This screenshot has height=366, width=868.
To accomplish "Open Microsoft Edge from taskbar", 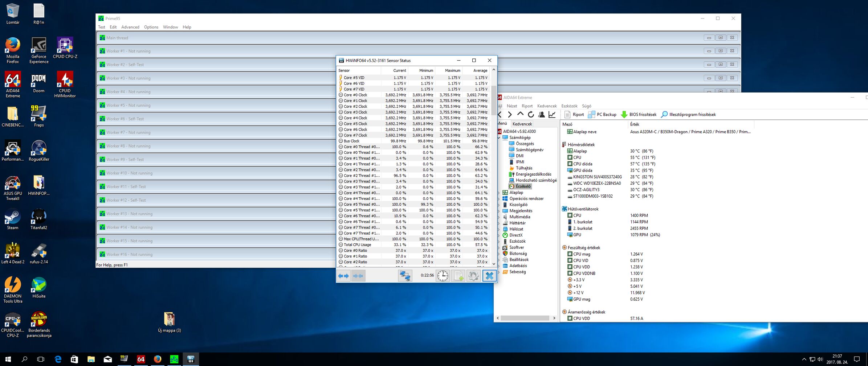I will (58, 359).
